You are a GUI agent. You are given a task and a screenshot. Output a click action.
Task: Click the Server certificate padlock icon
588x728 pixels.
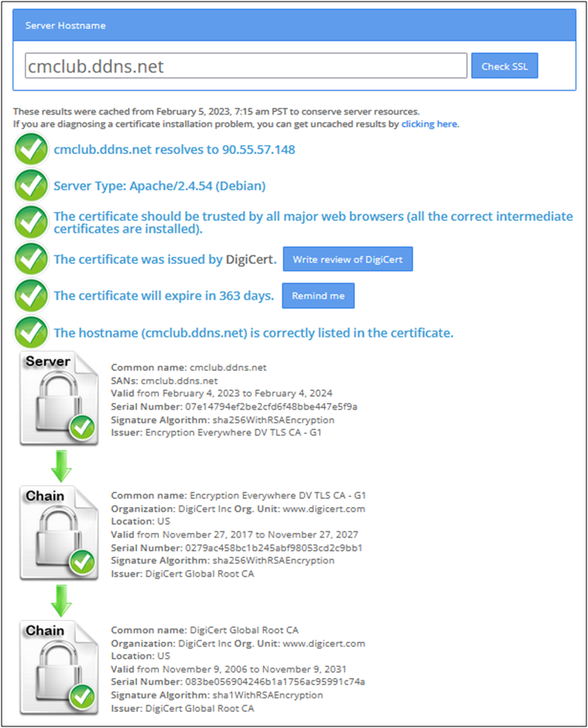59,399
